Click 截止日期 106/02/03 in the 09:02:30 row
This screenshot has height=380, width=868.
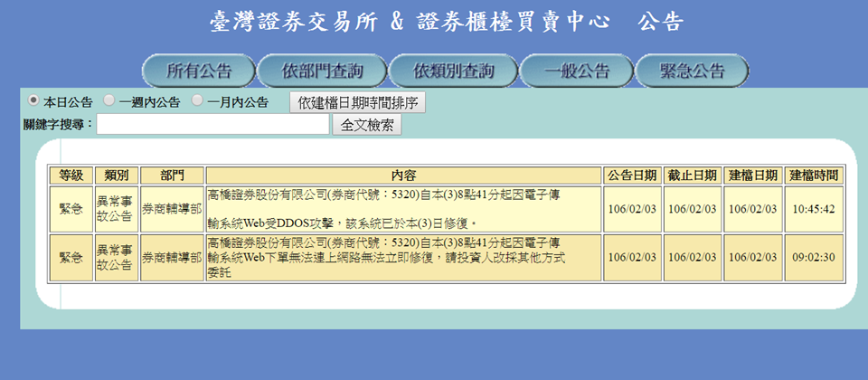[x=693, y=258]
